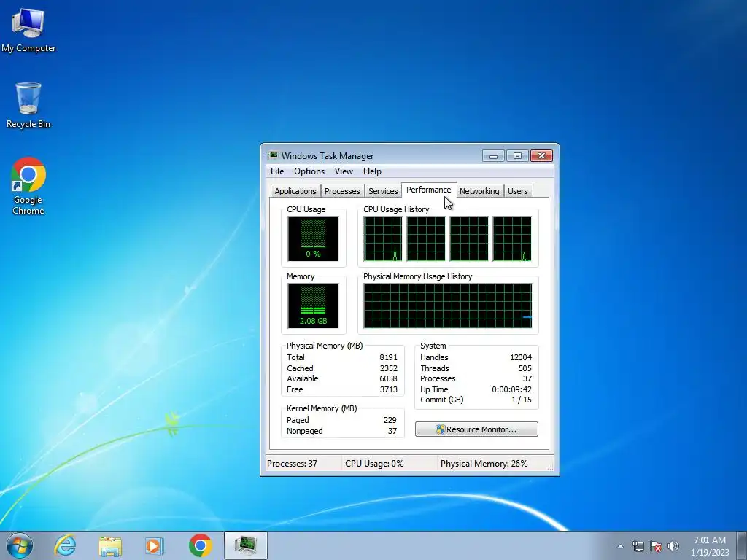
Task: Click the Commit (GB) value 1 / 15
Action: (522, 400)
